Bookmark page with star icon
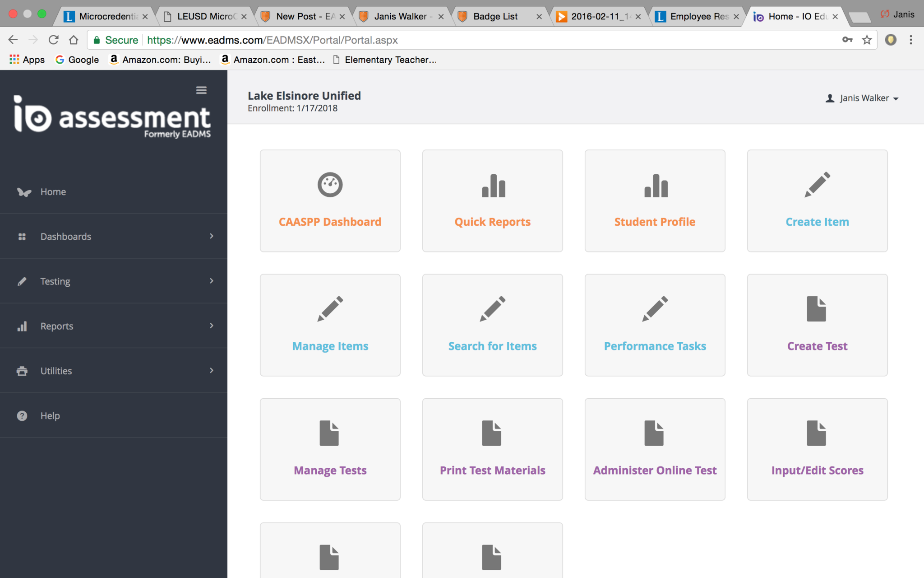The image size is (924, 578). 867,40
